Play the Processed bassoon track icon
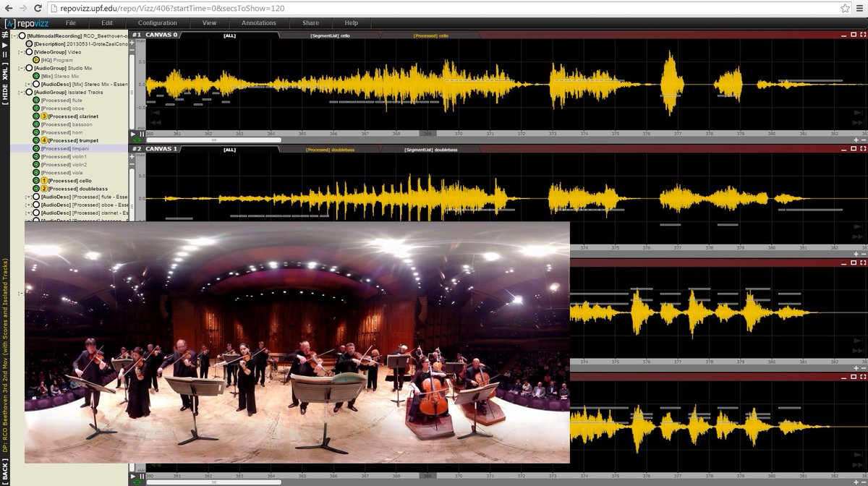This screenshot has width=868, height=486. 36,124
